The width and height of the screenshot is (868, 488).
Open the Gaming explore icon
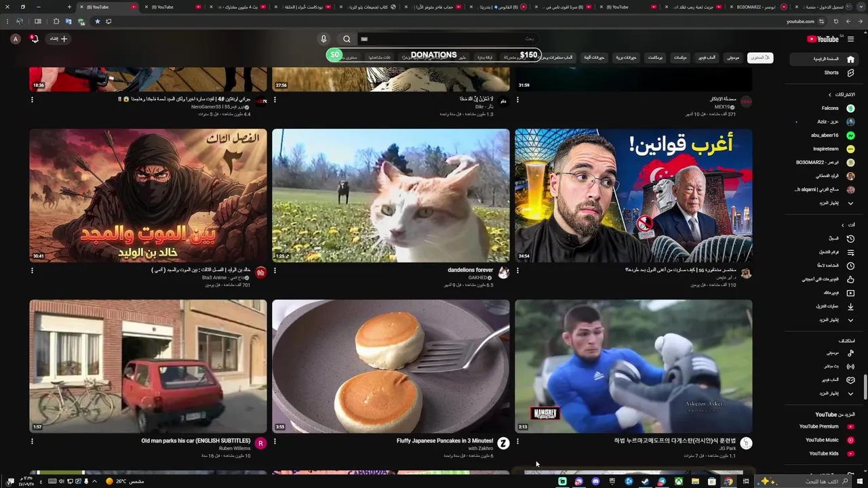[850, 380]
